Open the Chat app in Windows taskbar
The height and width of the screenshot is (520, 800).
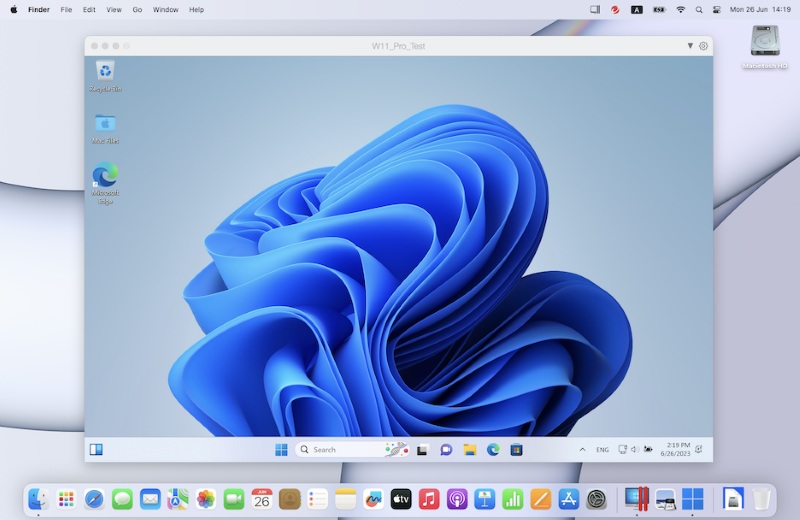point(446,450)
